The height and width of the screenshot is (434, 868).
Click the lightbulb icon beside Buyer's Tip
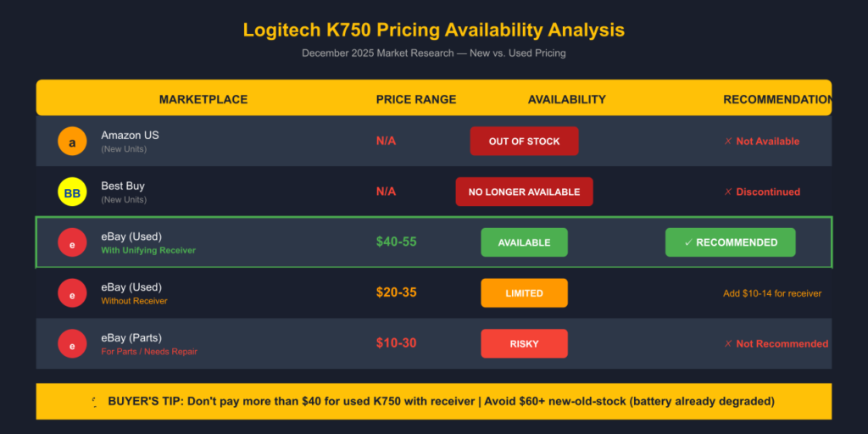click(95, 402)
